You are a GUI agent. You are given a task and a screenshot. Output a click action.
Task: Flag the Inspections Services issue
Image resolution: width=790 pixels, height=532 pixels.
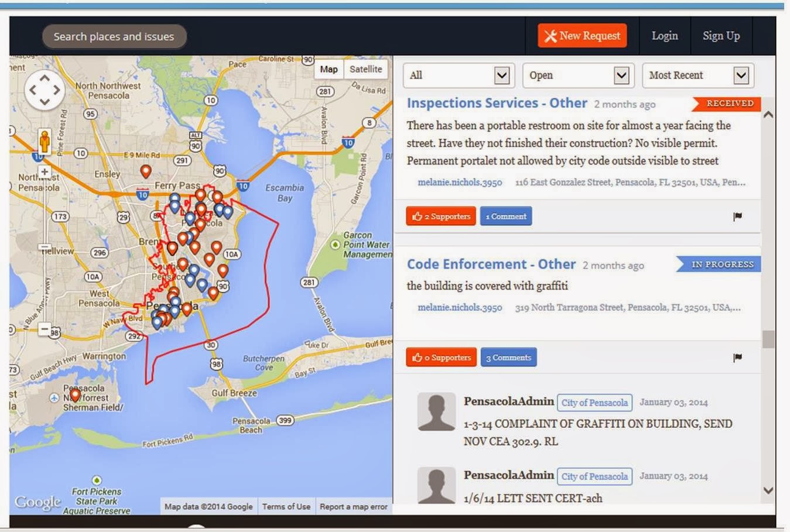(x=737, y=216)
